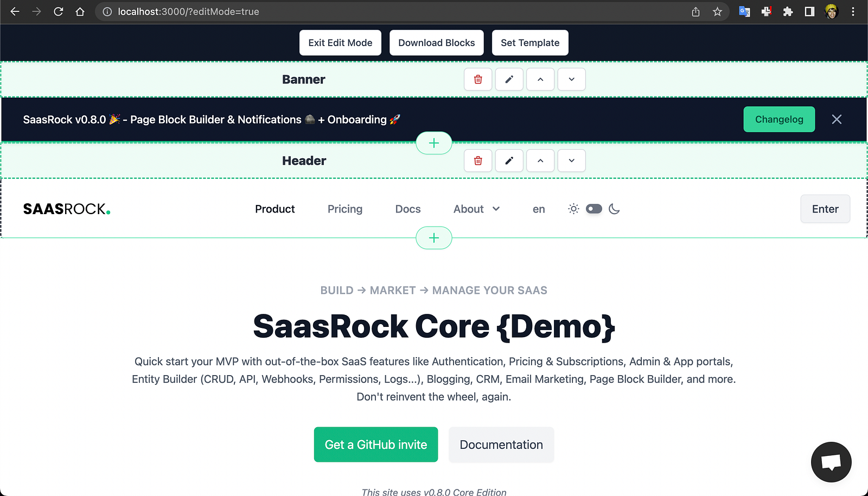Click the SAASROCK logo
This screenshot has height=496, width=868.
point(67,209)
